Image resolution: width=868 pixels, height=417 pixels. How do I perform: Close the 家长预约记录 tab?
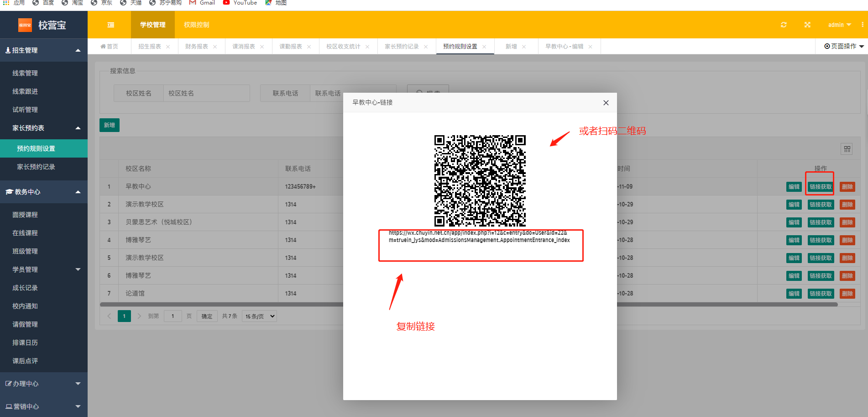pos(426,47)
